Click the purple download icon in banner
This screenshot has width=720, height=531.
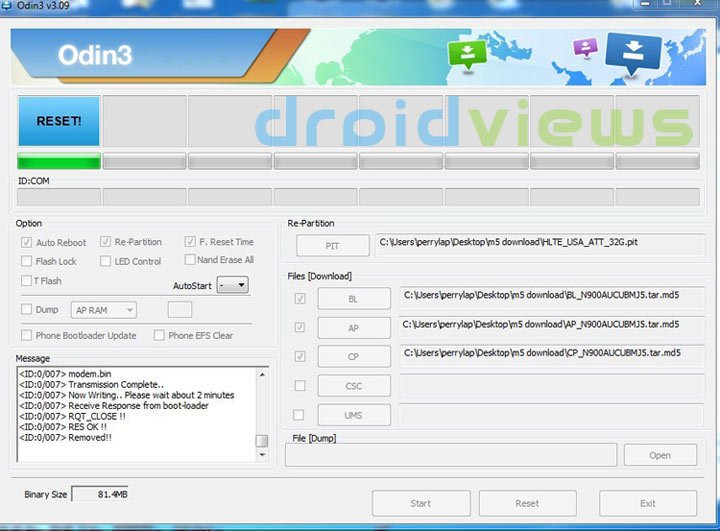(x=585, y=47)
